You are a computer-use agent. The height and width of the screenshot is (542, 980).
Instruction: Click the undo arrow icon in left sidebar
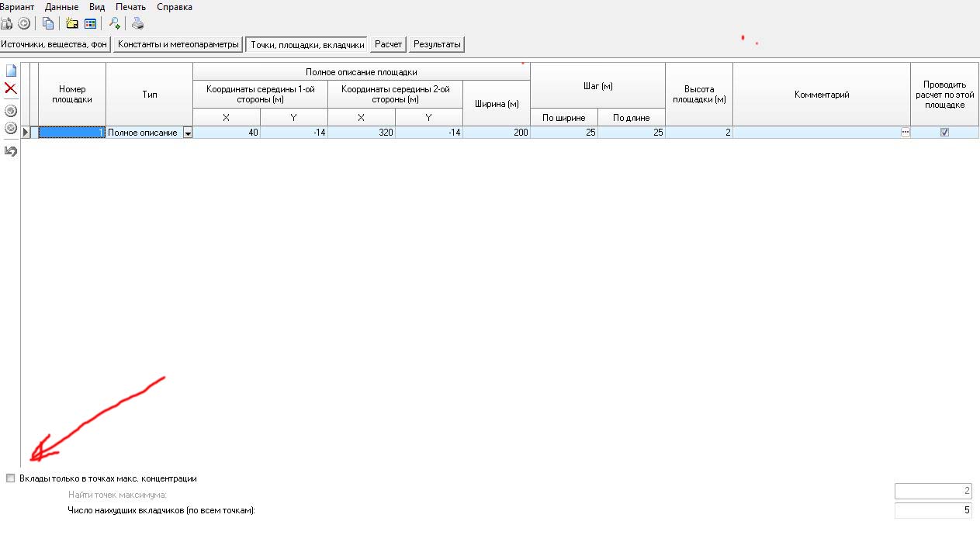tap(11, 151)
